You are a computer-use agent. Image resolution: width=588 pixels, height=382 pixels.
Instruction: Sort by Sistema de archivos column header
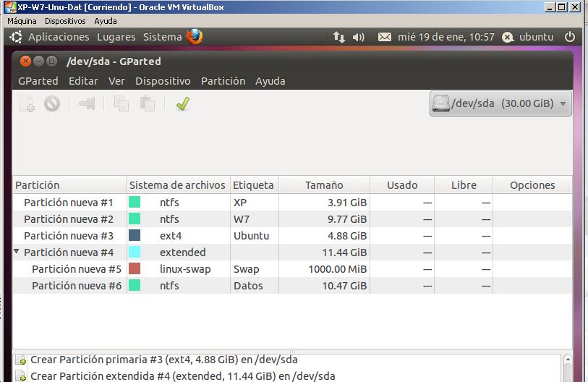point(179,185)
